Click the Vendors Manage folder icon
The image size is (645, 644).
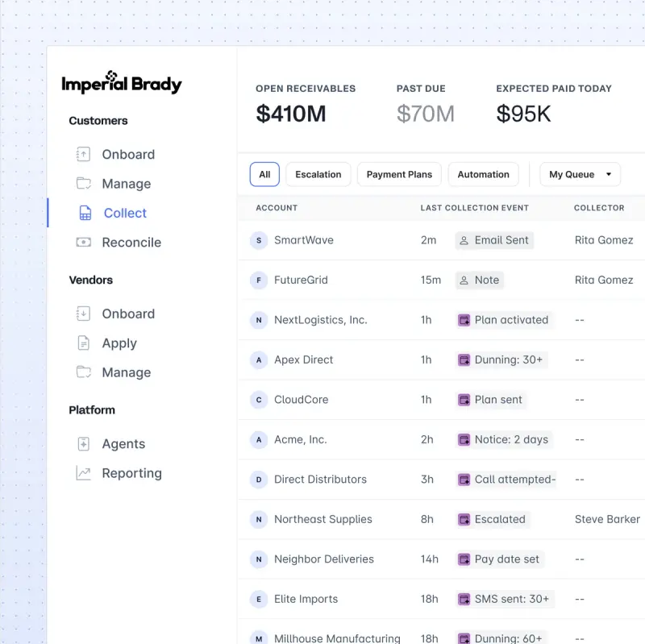[x=84, y=372]
